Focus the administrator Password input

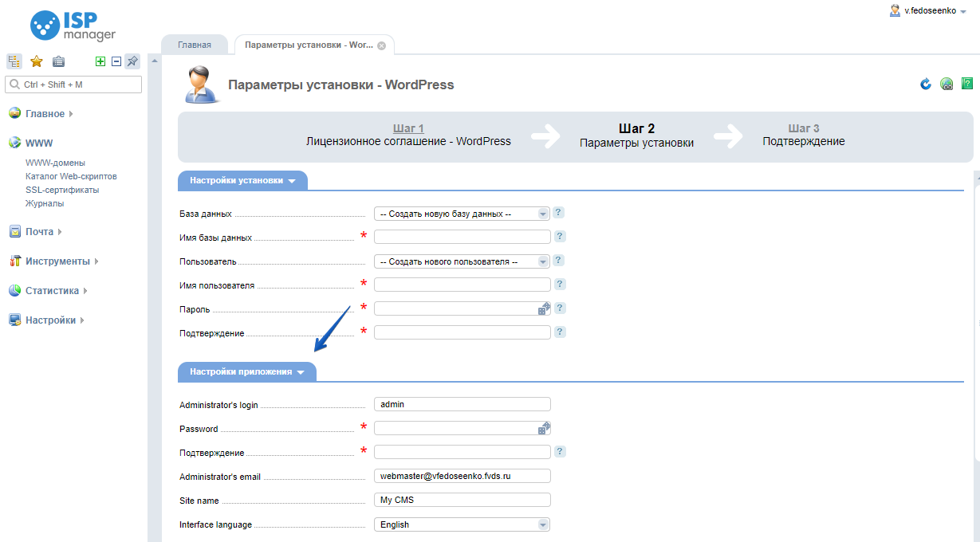[x=456, y=428]
